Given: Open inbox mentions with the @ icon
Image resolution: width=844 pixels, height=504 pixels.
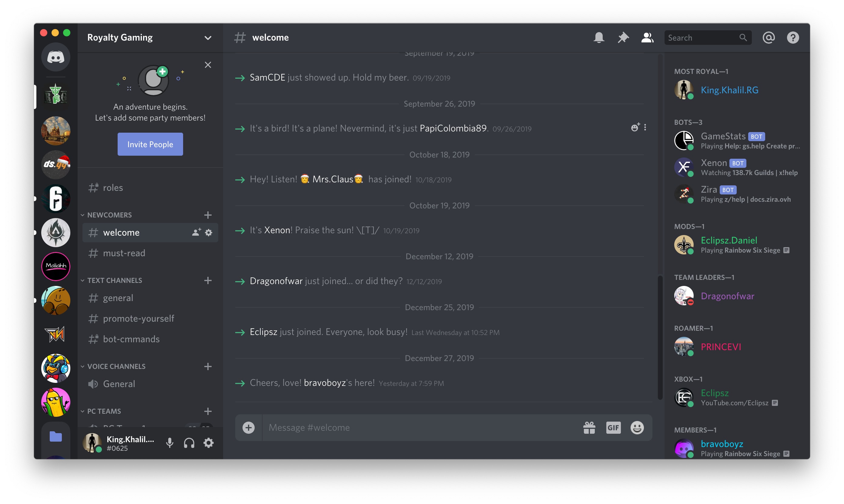Looking at the screenshot, I should (769, 37).
